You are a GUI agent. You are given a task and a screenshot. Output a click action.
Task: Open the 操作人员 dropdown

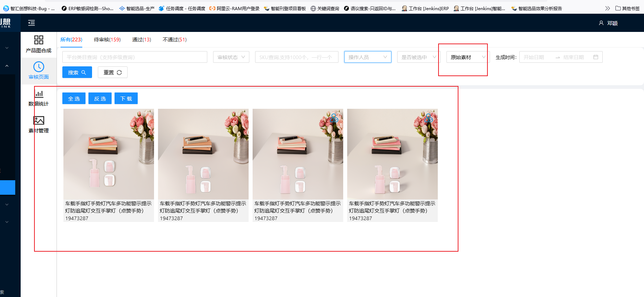368,57
